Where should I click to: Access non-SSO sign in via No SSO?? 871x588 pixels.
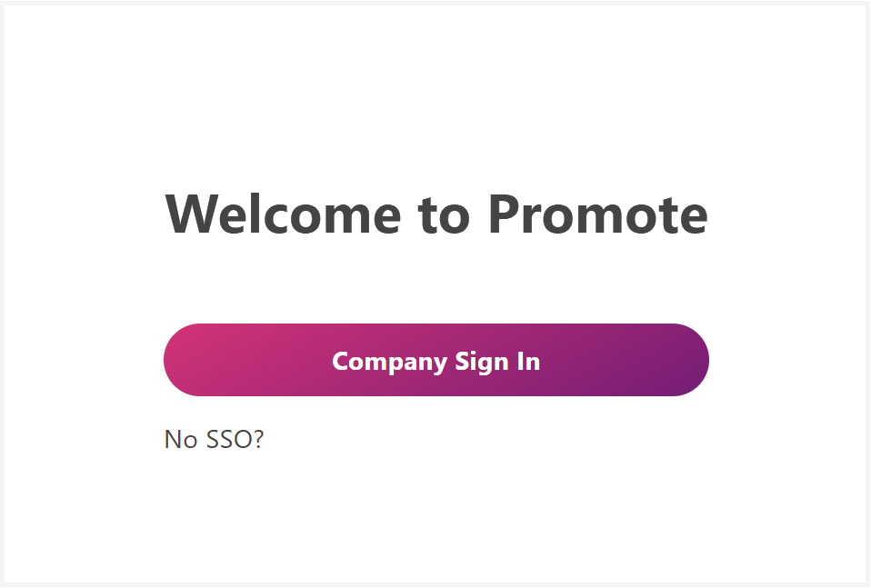tap(213, 439)
